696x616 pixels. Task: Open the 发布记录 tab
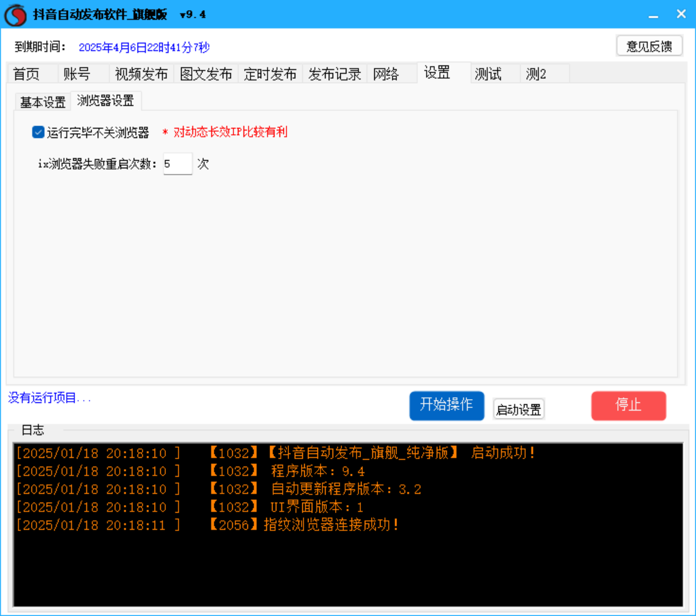(334, 74)
